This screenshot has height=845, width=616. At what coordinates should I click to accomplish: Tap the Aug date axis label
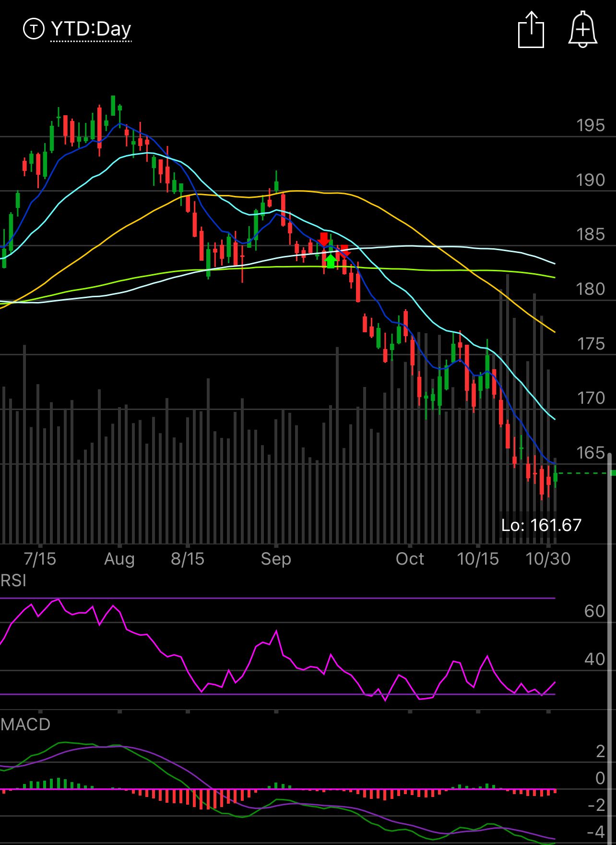point(119,559)
